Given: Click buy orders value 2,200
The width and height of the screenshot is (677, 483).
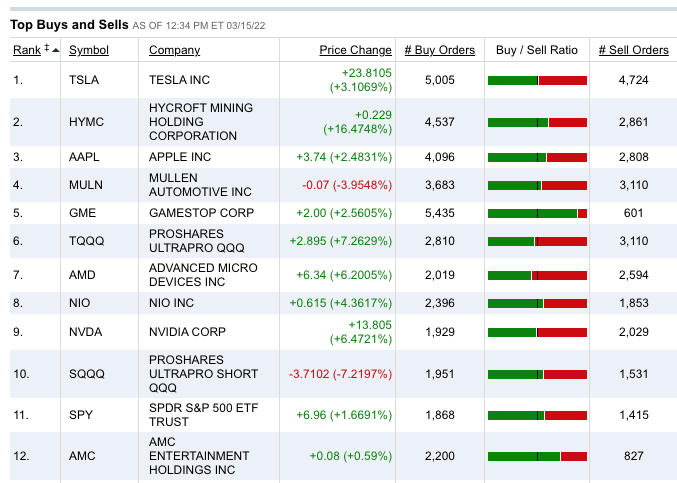Looking at the screenshot, I should pos(440,456).
